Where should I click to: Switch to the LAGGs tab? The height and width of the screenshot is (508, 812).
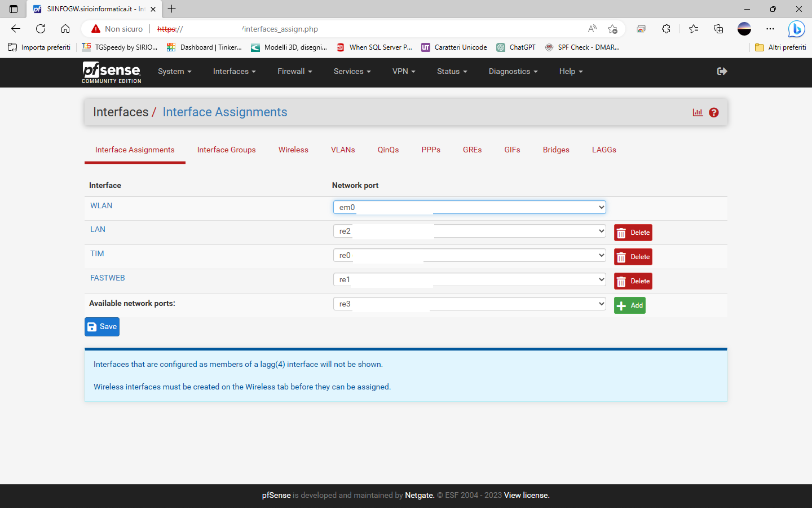604,150
